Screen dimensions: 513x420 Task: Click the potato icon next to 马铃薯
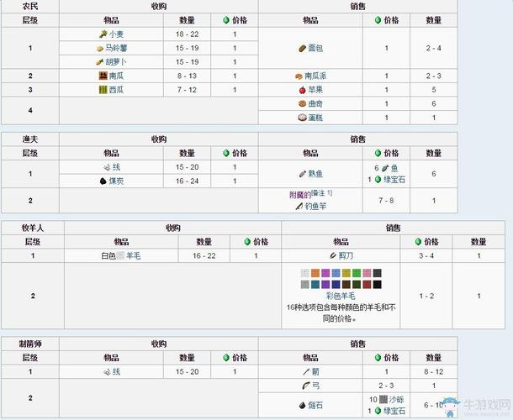coord(99,49)
